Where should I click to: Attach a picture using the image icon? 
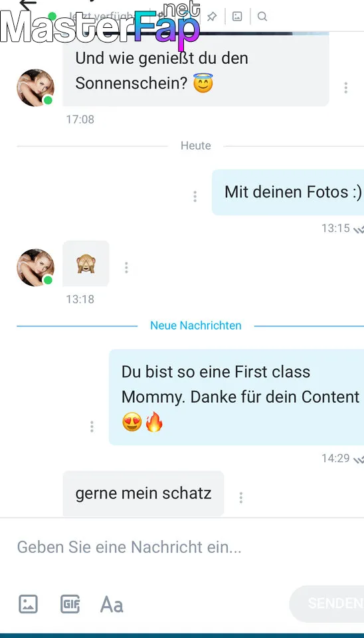[x=28, y=604]
